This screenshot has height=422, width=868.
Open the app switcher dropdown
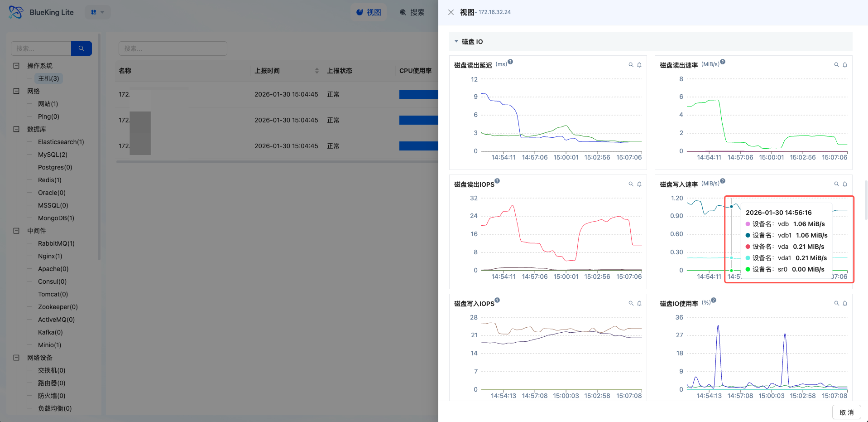point(97,12)
